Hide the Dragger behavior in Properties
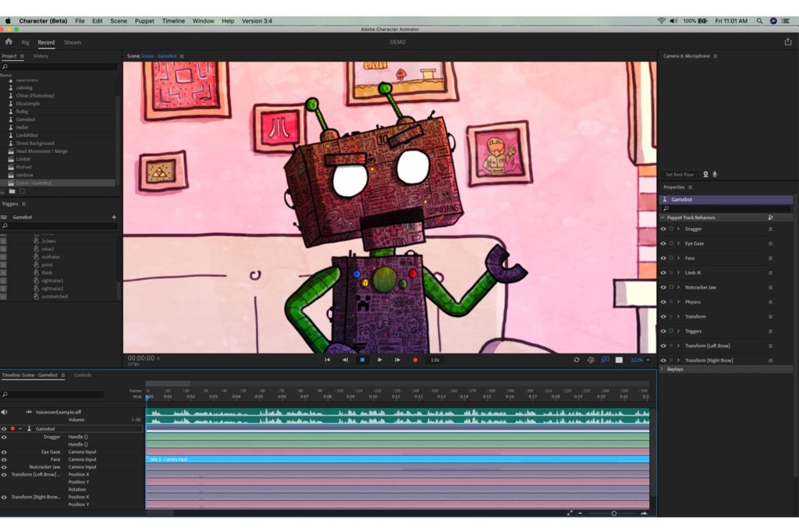The image size is (799, 532). point(663,229)
